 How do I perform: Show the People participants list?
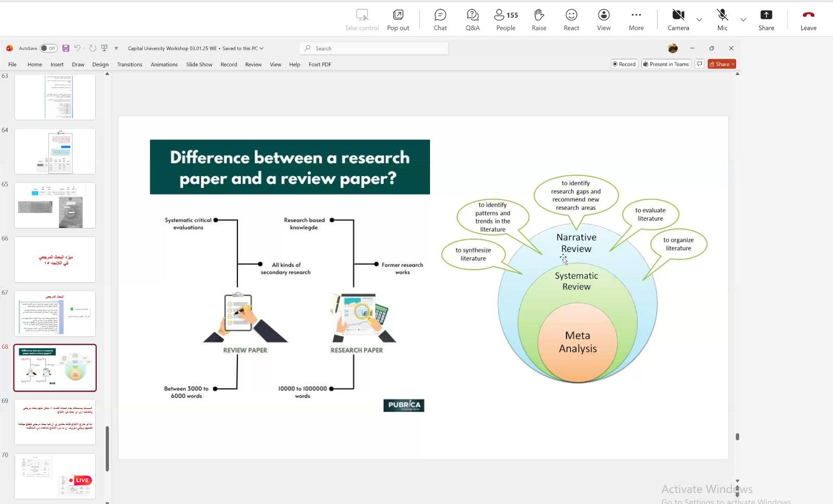click(506, 20)
